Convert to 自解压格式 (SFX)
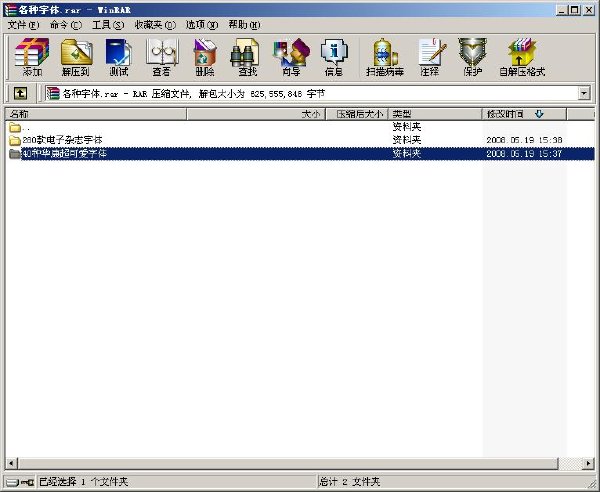 click(522, 57)
